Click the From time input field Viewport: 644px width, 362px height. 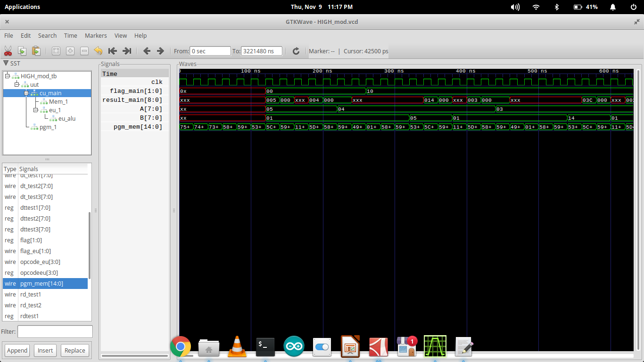(x=210, y=51)
